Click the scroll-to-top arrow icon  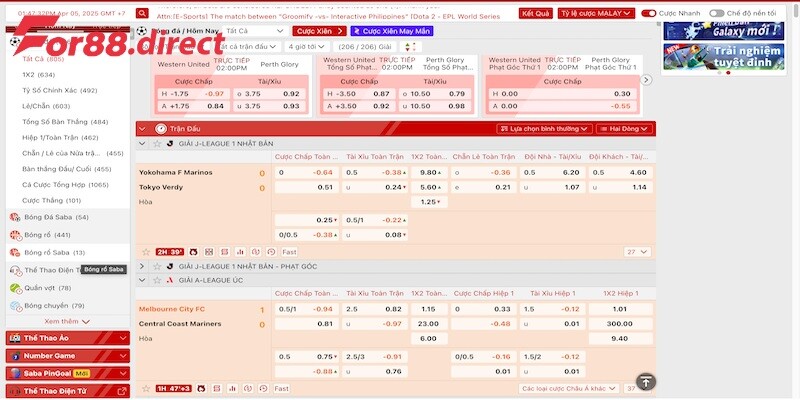pyautogui.click(x=646, y=382)
